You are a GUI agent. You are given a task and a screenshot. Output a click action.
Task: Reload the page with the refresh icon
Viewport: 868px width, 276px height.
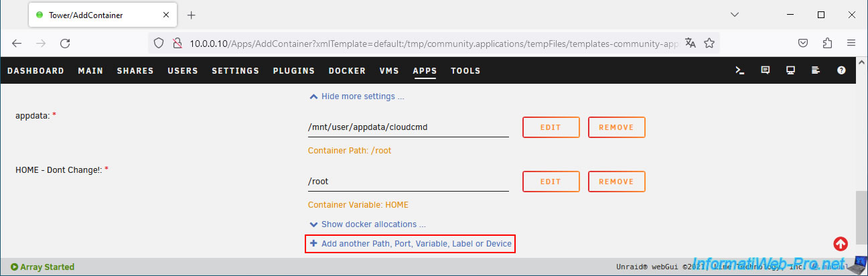(65, 43)
